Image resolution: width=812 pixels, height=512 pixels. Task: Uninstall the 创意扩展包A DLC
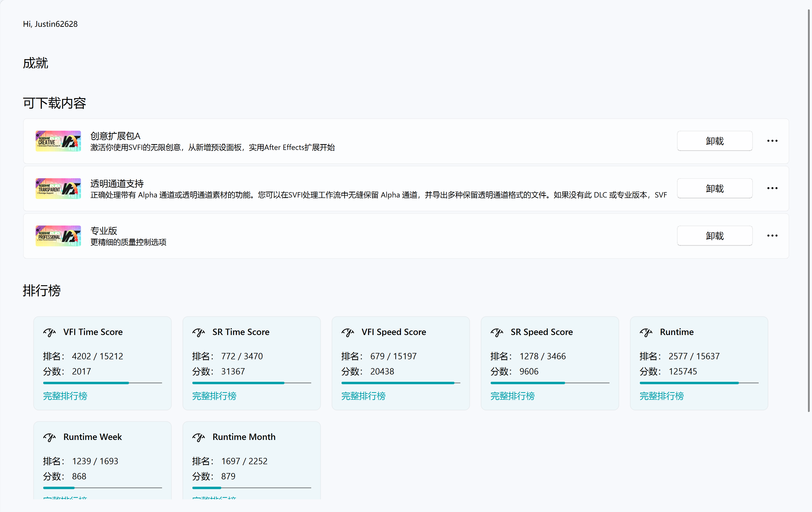point(715,141)
